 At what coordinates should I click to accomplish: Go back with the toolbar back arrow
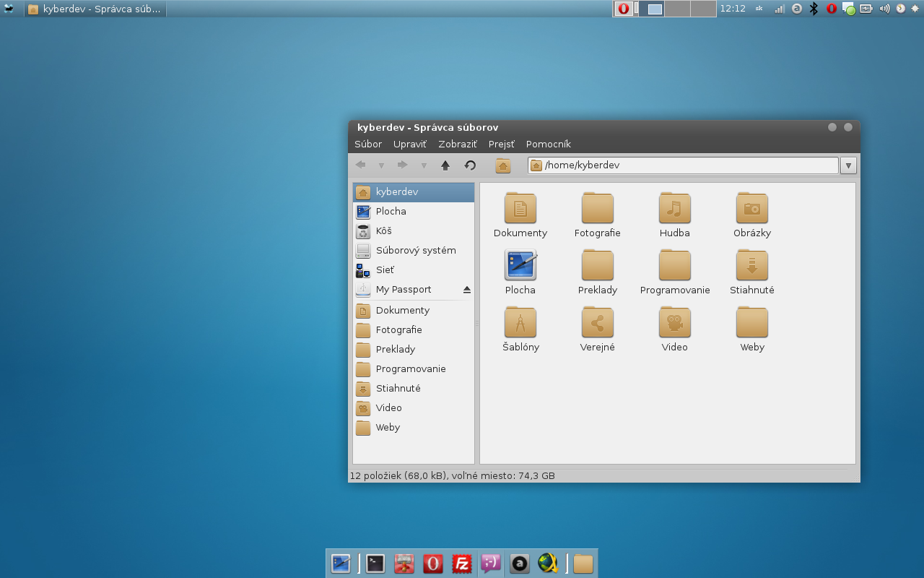click(360, 165)
